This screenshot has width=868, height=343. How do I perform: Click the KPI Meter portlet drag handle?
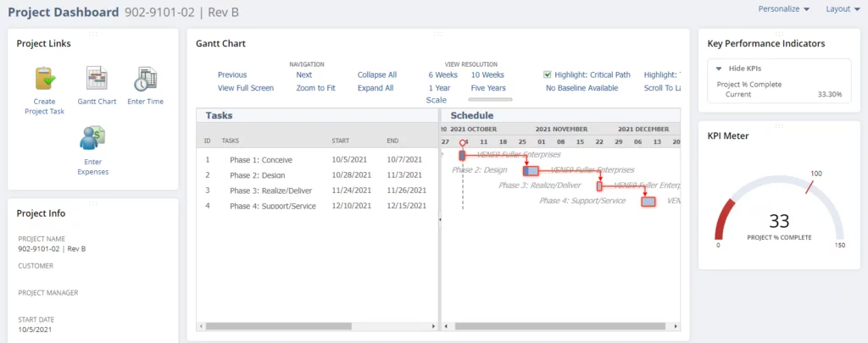780,126
